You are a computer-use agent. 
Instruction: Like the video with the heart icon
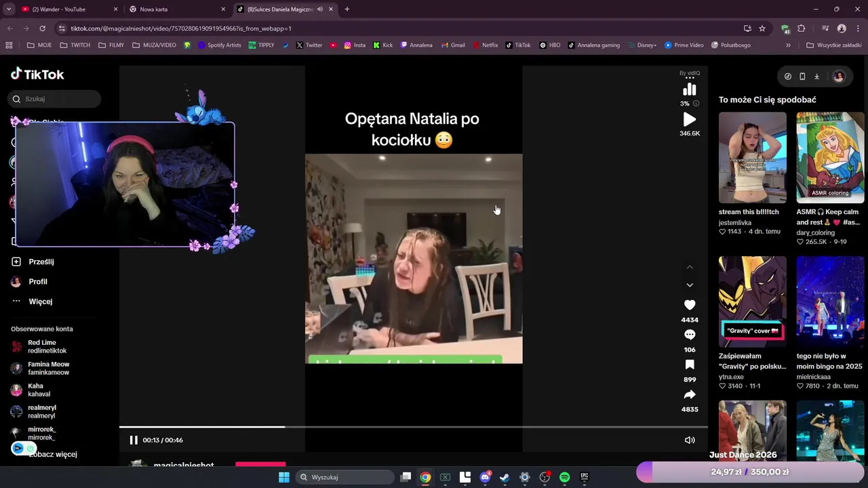tap(690, 305)
